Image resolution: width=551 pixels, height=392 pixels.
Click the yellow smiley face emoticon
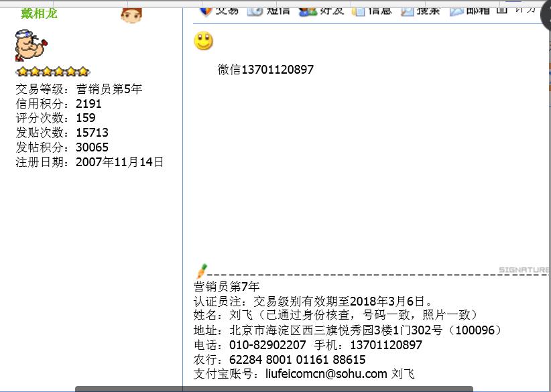(x=203, y=41)
